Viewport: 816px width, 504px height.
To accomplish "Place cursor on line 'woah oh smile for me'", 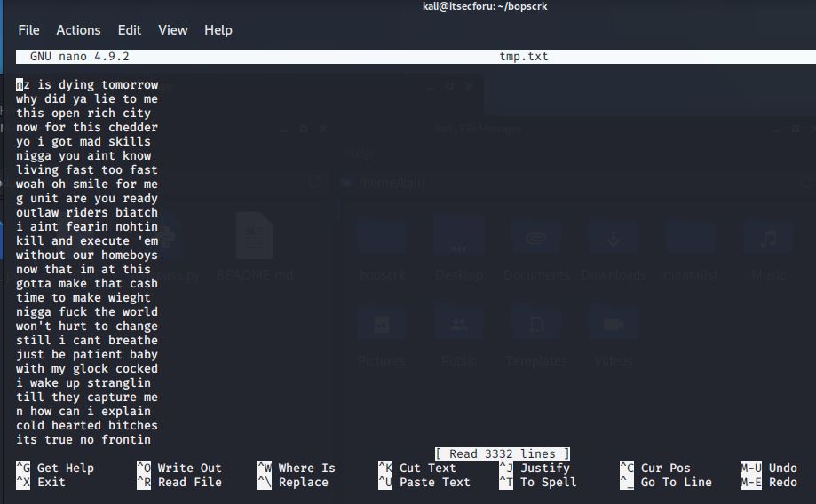I will coord(87,185).
